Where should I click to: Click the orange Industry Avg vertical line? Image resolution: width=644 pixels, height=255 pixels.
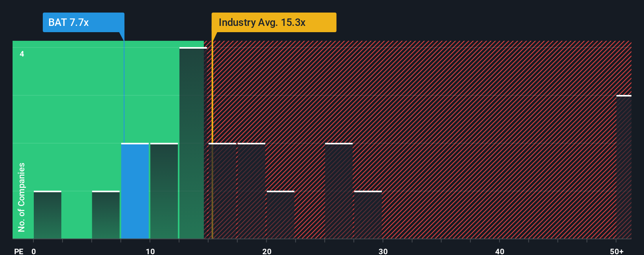(x=212, y=140)
